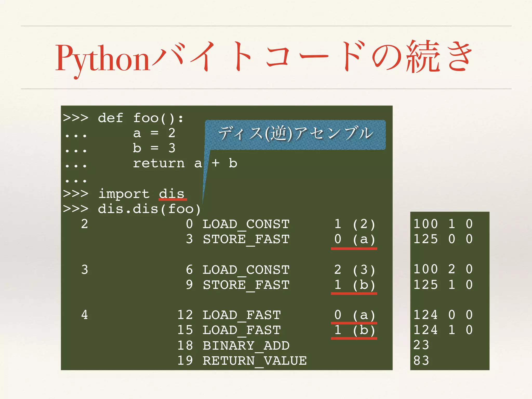Click byte value '83' in right panel
This screenshot has height=399, width=532.
point(421,361)
